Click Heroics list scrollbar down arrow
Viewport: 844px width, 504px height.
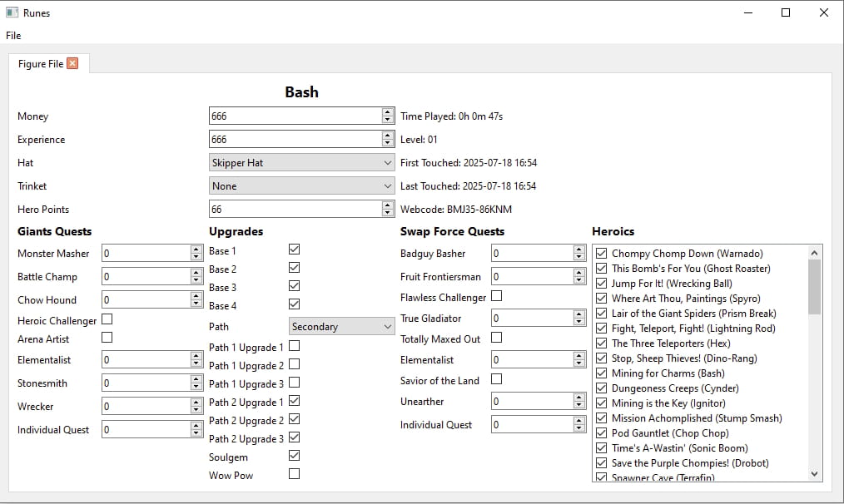click(814, 474)
